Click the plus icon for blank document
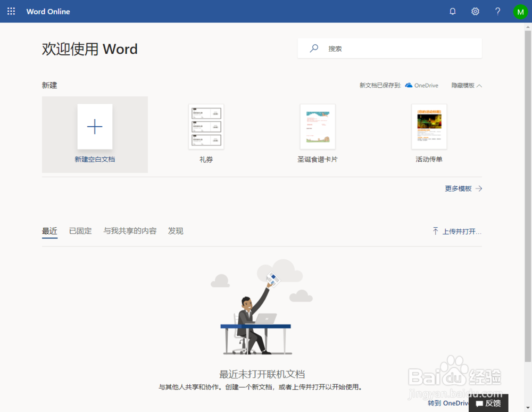Viewport: 532px width, 412px height. 95,127
